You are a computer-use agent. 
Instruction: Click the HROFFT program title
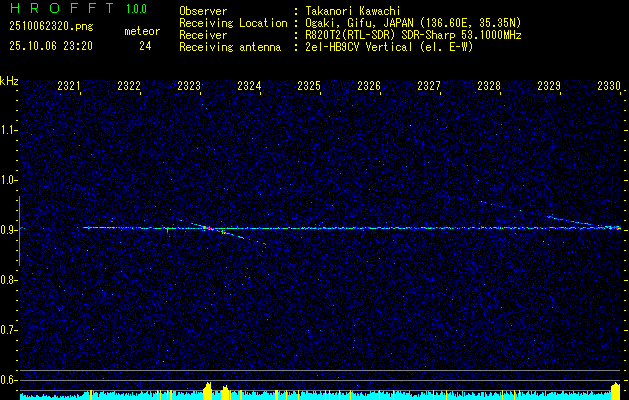pyautogui.click(x=61, y=8)
